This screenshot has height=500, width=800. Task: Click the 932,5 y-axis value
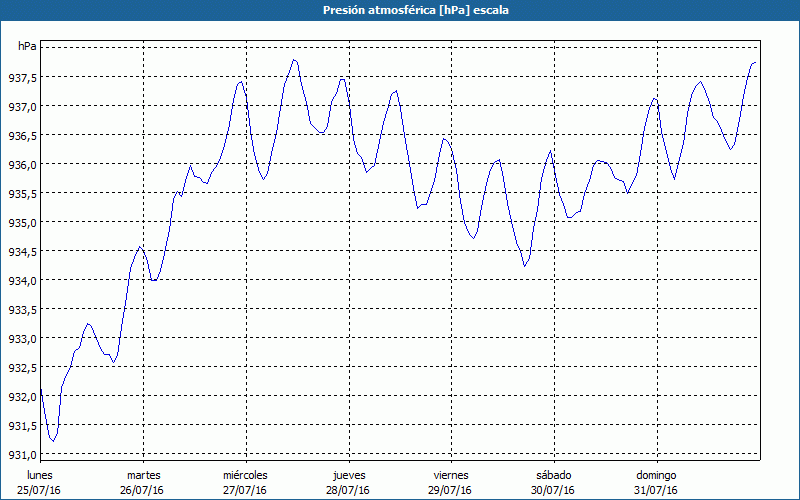coord(21,368)
